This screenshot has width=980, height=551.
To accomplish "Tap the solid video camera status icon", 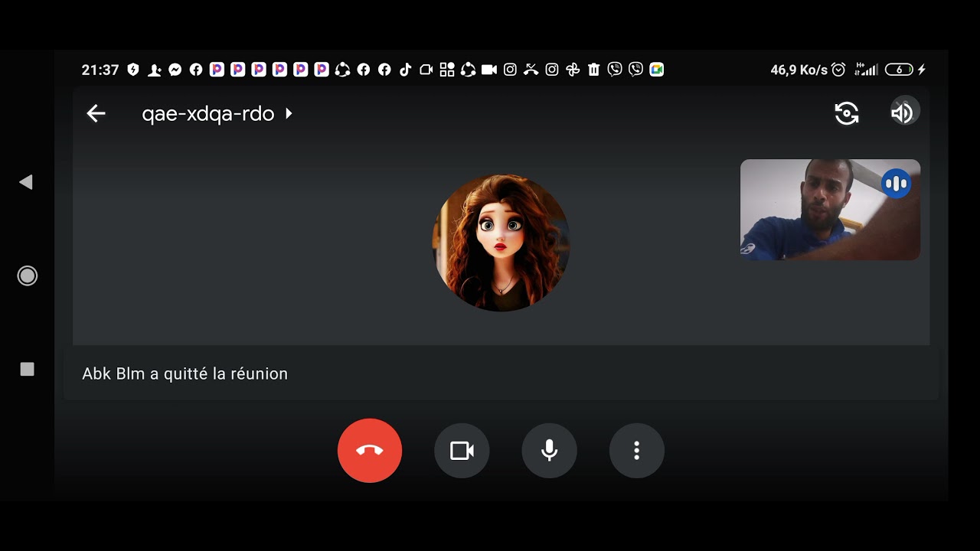I will tap(489, 70).
